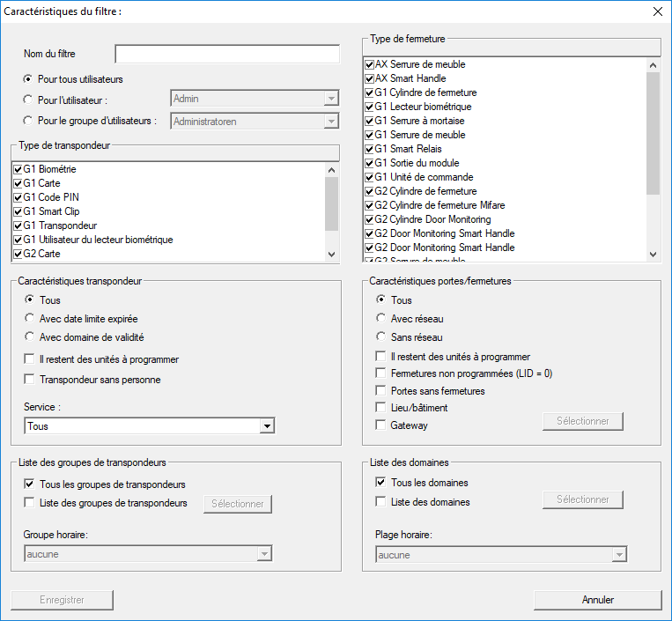Select Pour le groupe d'utilisateurs option

click(28, 122)
